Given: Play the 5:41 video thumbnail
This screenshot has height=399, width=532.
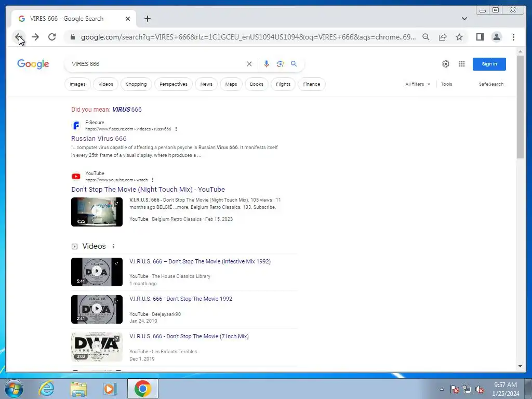Looking at the screenshot, I should click(97, 272).
